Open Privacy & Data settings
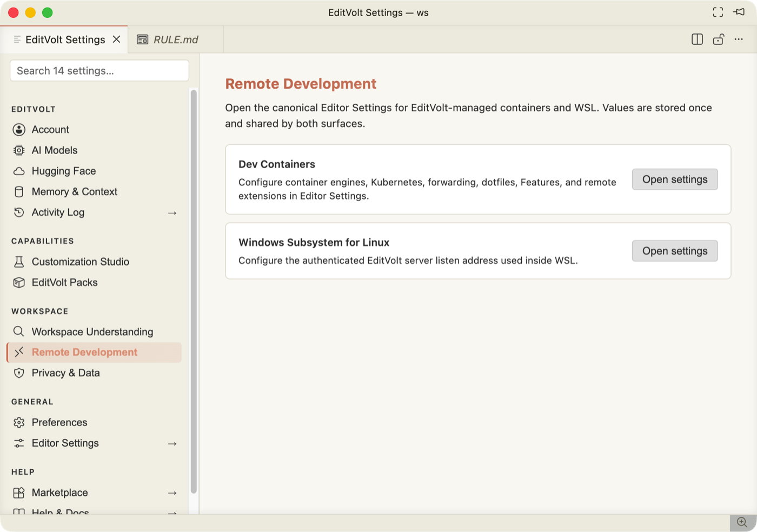The image size is (757, 532). tap(94, 373)
